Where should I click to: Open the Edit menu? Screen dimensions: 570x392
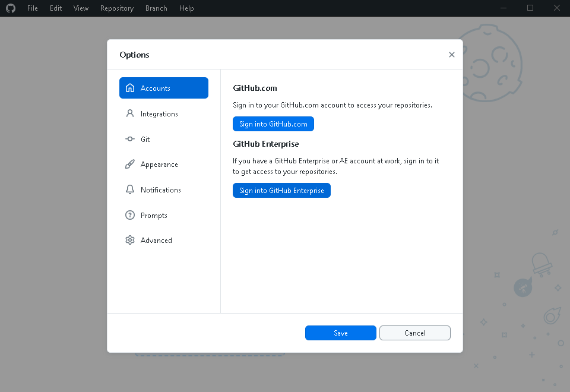(56, 8)
